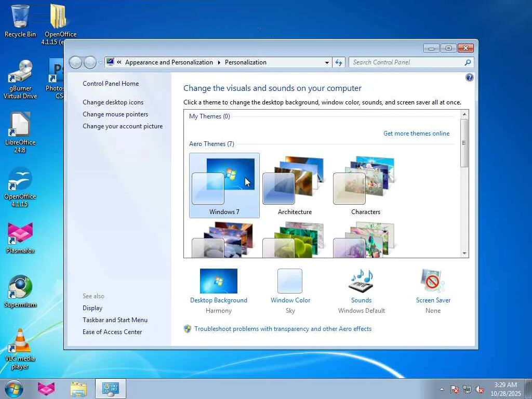Open the Windows Start orb
Viewport: 532px width, 399px height.
tap(14, 389)
